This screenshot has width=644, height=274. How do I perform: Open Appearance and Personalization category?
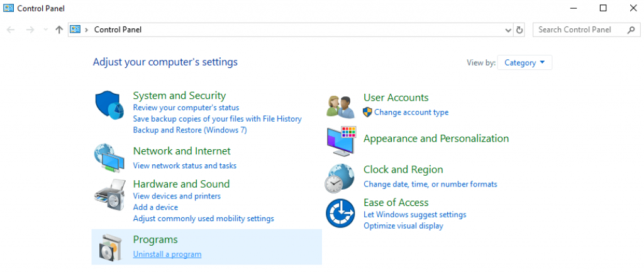coord(436,139)
